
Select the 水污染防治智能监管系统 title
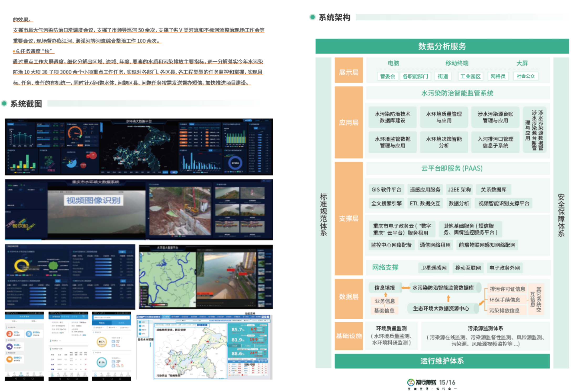[457, 93]
